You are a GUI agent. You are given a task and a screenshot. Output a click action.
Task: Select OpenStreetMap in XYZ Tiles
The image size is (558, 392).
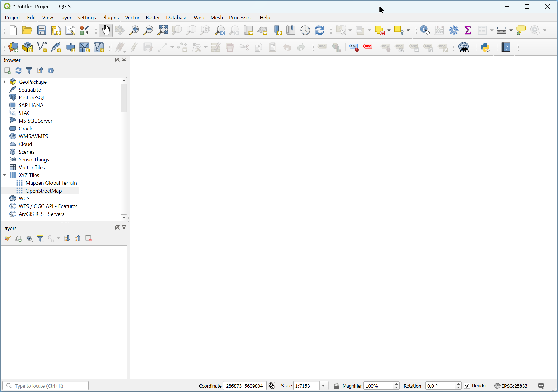point(43,191)
